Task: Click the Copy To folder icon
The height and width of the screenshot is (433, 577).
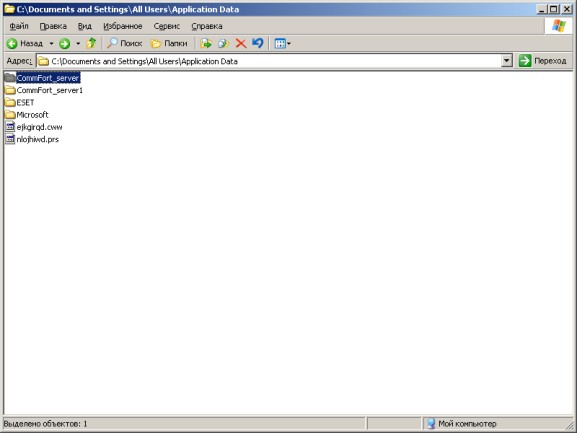Action: pos(223,43)
